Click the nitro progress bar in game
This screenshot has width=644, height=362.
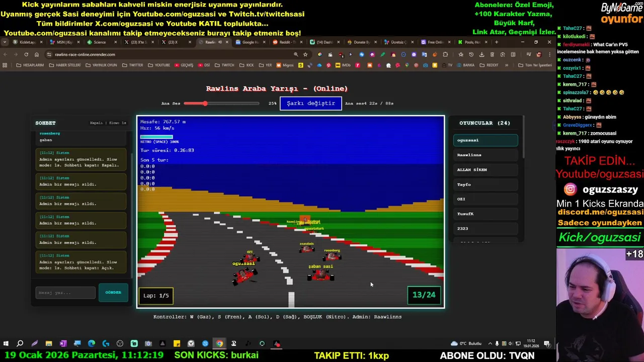pos(156,137)
